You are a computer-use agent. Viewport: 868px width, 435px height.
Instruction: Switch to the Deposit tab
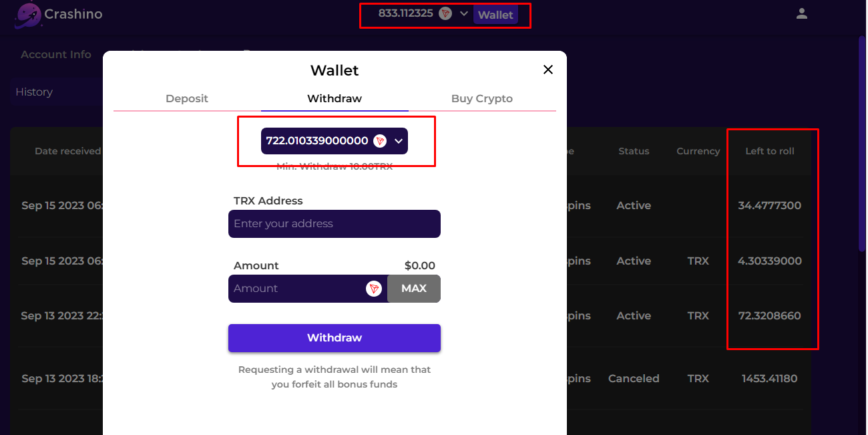point(187,99)
